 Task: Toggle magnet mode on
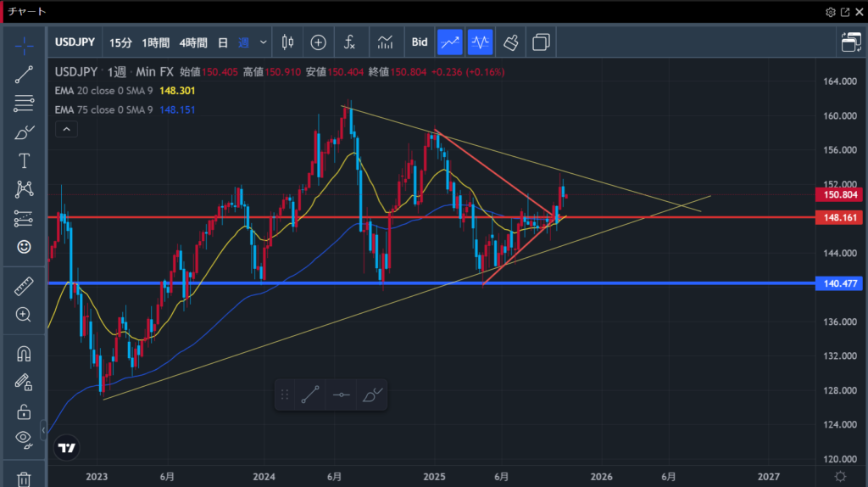[24, 353]
